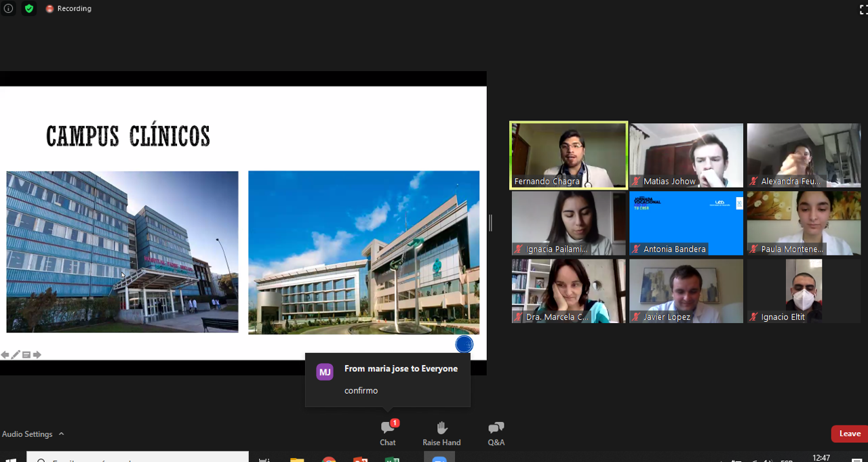Select Antonia Bandera's video tile
This screenshot has width=868, height=462.
686,223
